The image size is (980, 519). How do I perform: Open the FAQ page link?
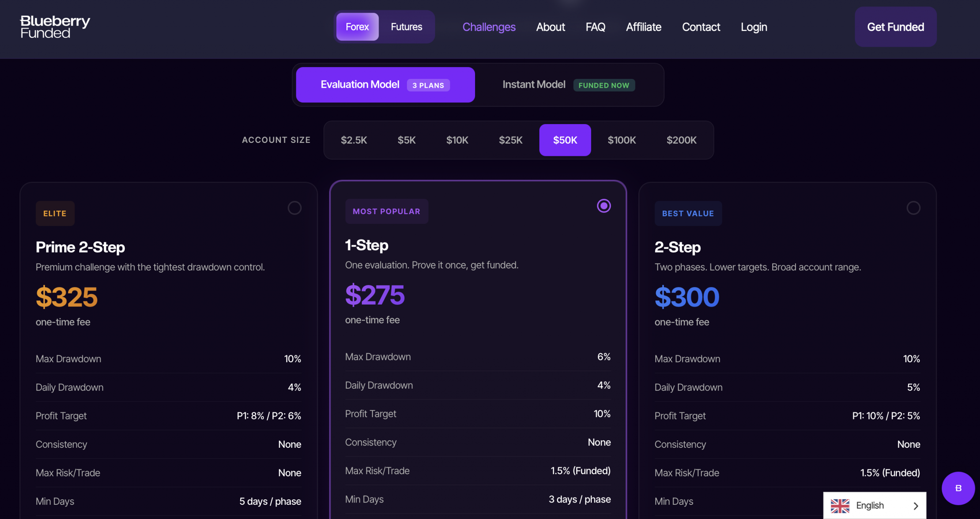[595, 27]
